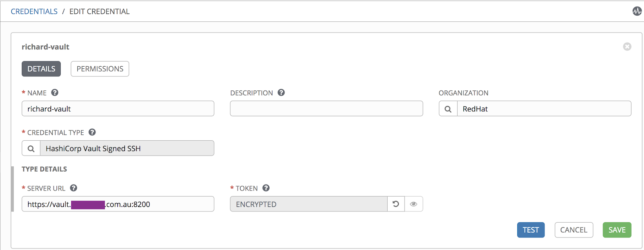Focus the empty Description field
This screenshot has width=644, height=250.
326,109
